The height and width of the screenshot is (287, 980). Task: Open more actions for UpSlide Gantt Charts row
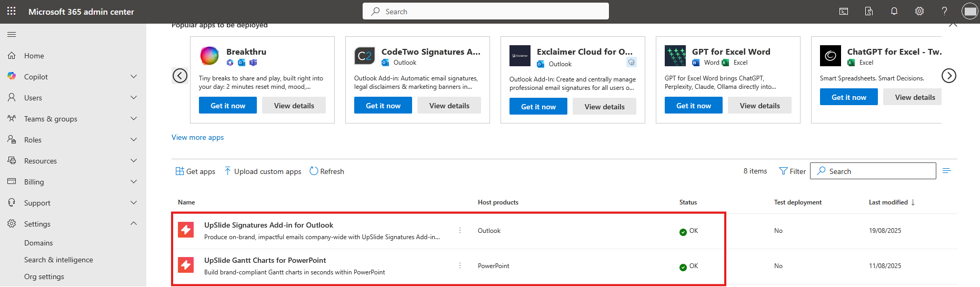(460, 265)
